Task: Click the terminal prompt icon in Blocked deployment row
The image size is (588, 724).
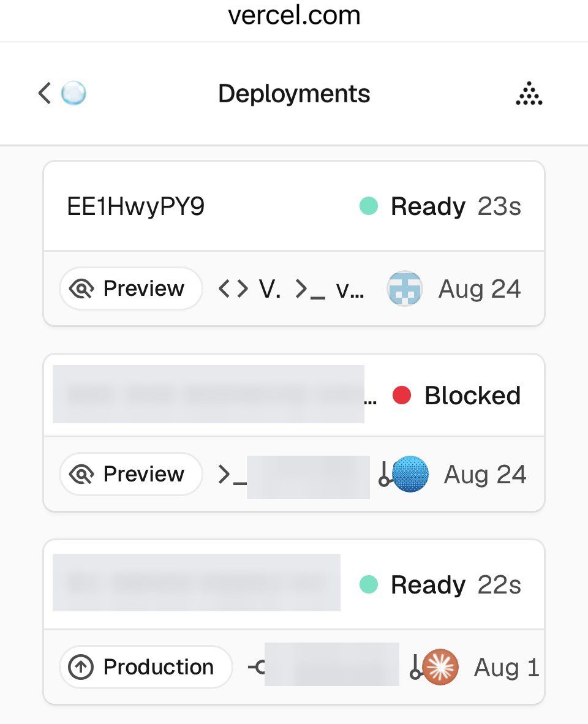Action: (x=232, y=475)
